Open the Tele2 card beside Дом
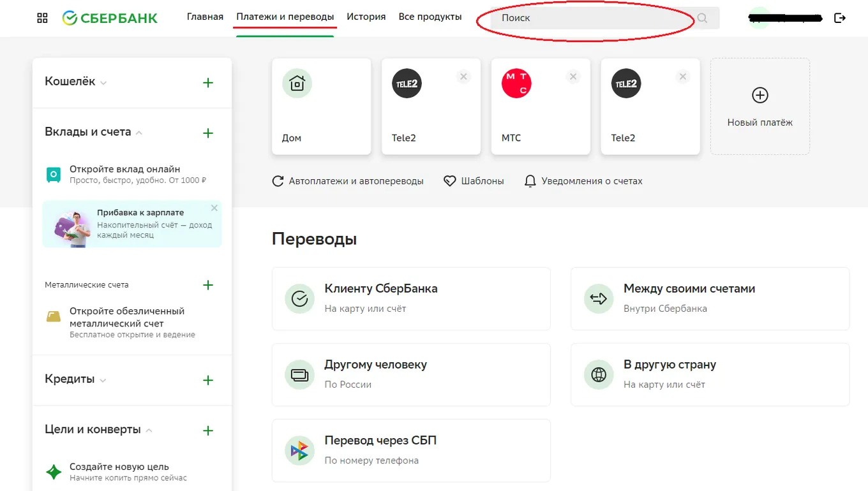The height and width of the screenshot is (491, 868). [x=431, y=106]
